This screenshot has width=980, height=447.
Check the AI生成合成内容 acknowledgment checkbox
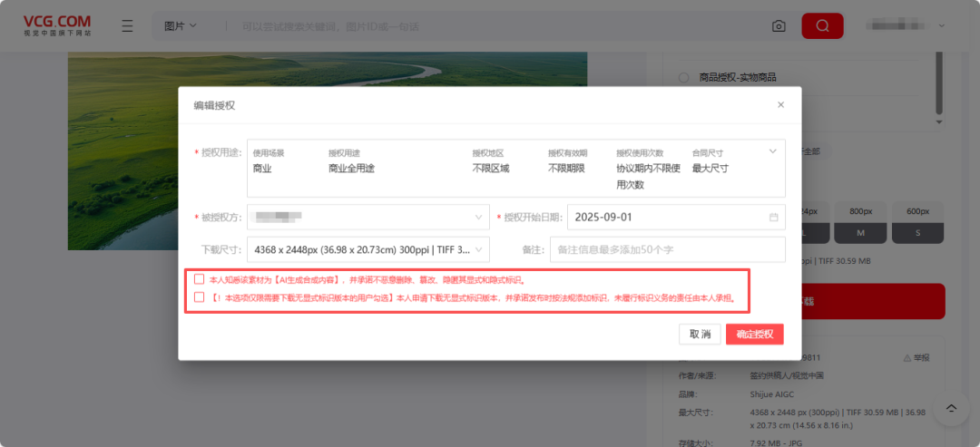pos(200,279)
